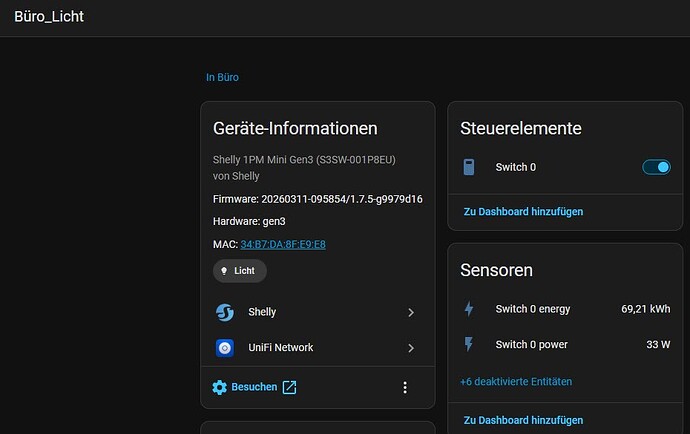Click the Shelly integration name
This screenshot has height=434, width=690.
tap(262, 312)
